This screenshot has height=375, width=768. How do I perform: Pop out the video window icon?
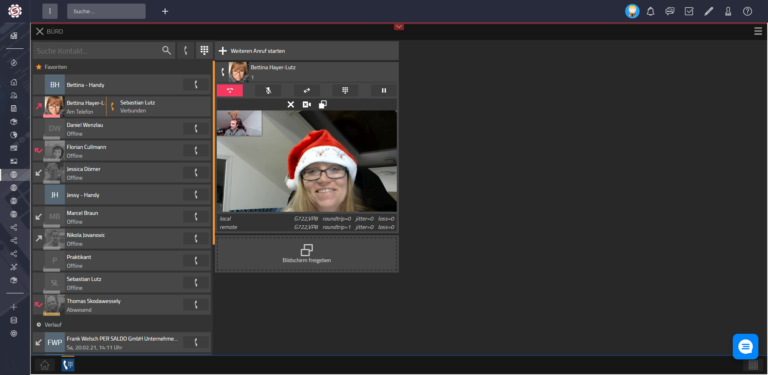pos(323,104)
